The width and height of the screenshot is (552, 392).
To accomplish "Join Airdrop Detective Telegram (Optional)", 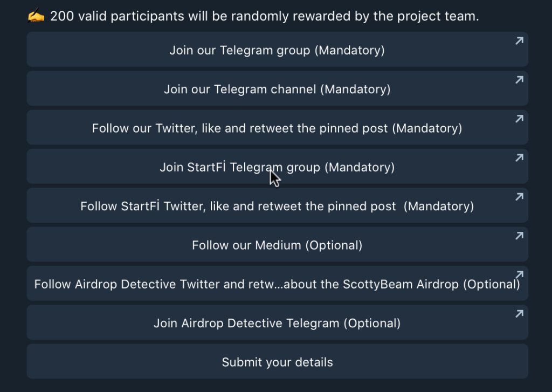I will click(x=278, y=322).
